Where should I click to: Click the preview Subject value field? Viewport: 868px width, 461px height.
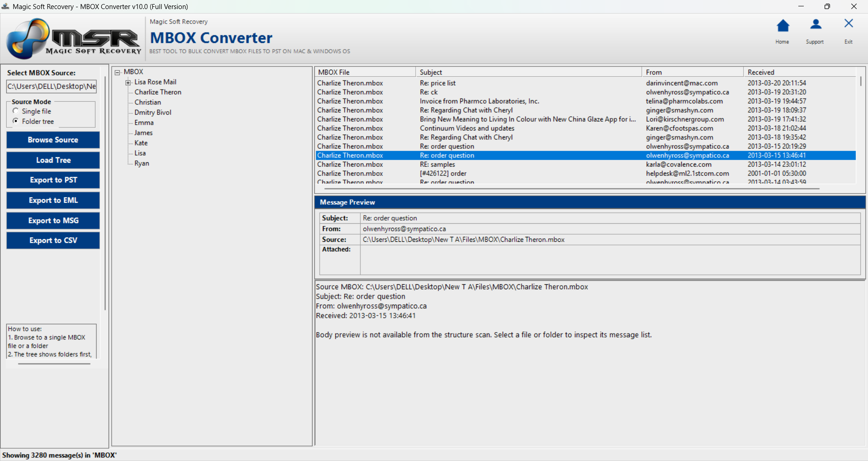tap(610, 218)
